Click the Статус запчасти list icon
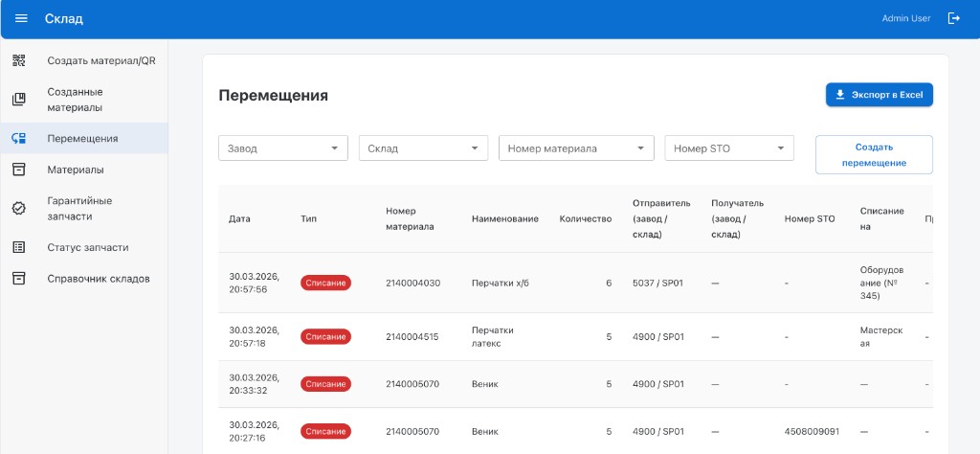 [18, 247]
